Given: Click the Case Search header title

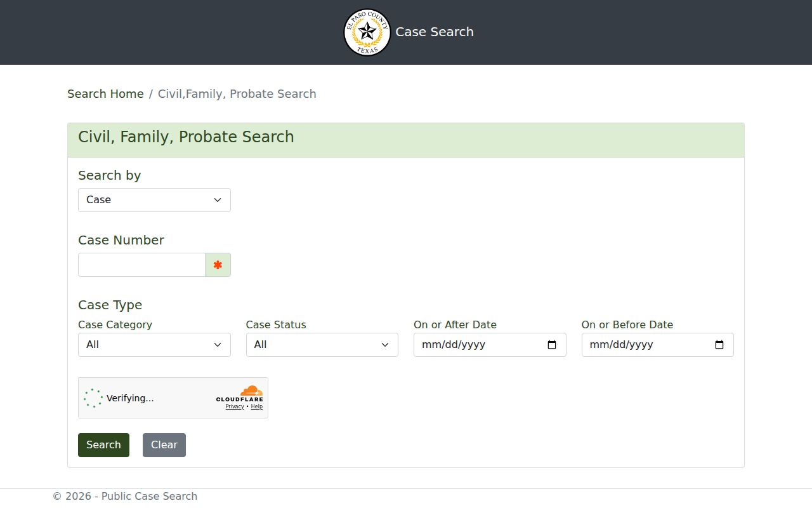Looking at the screenshot, I should [435, 32].
